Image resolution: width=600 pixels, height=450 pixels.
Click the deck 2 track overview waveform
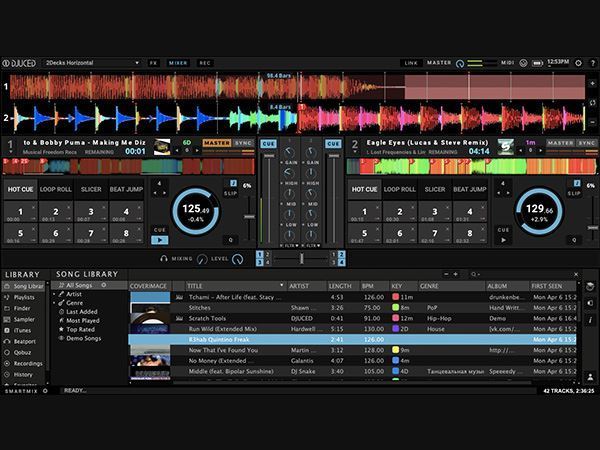[x=471, y=167]
